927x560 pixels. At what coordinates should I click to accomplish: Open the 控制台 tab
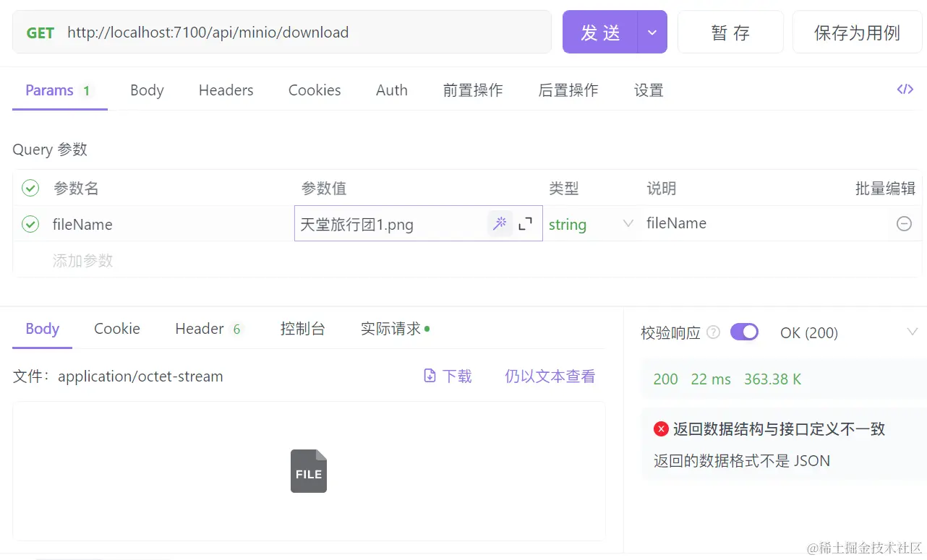[303, 329]
